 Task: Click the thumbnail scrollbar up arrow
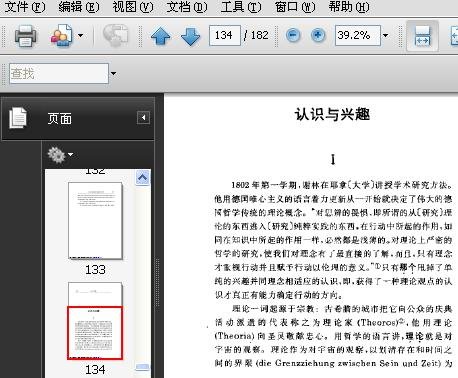coord(143,177)
